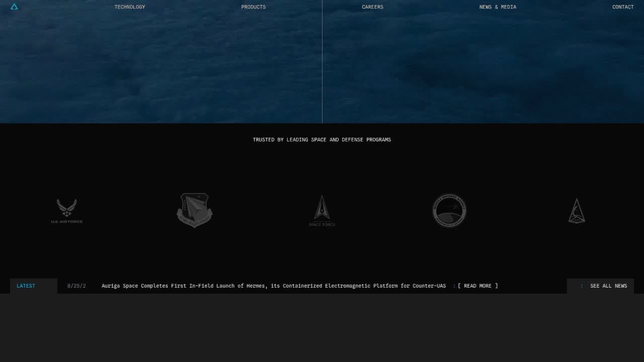Image resolution: width=644 pixels, height=362 pixels.
Task: Go to the Careers page
Action: (372, 7)
